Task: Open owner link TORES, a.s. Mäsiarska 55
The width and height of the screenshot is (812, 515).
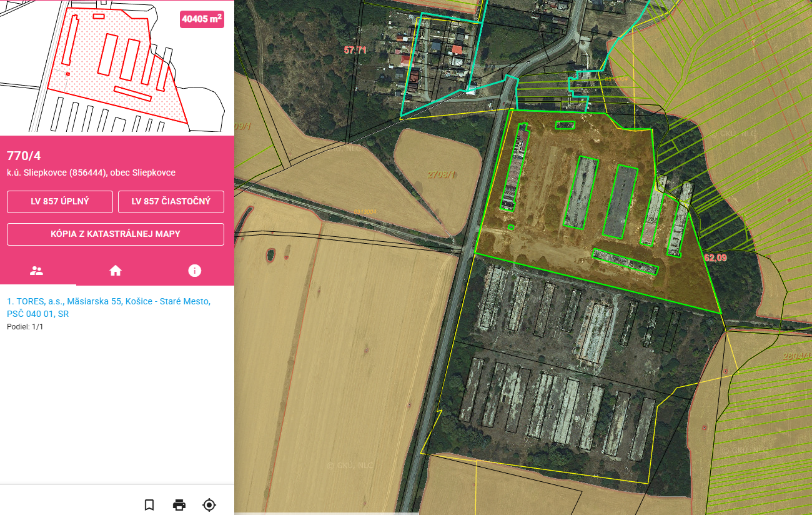Action: click(109, 307)
